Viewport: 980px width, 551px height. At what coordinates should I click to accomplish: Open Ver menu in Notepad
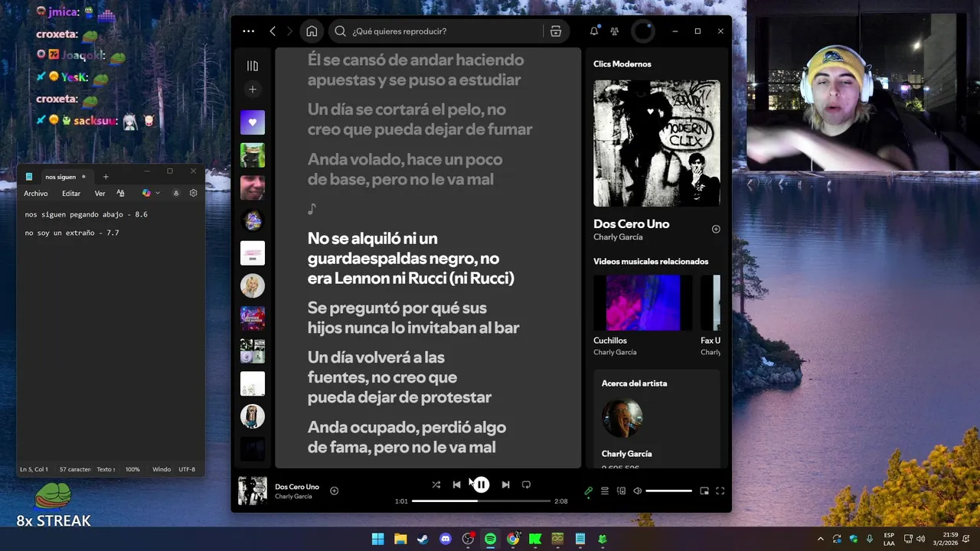coord(100,194)
